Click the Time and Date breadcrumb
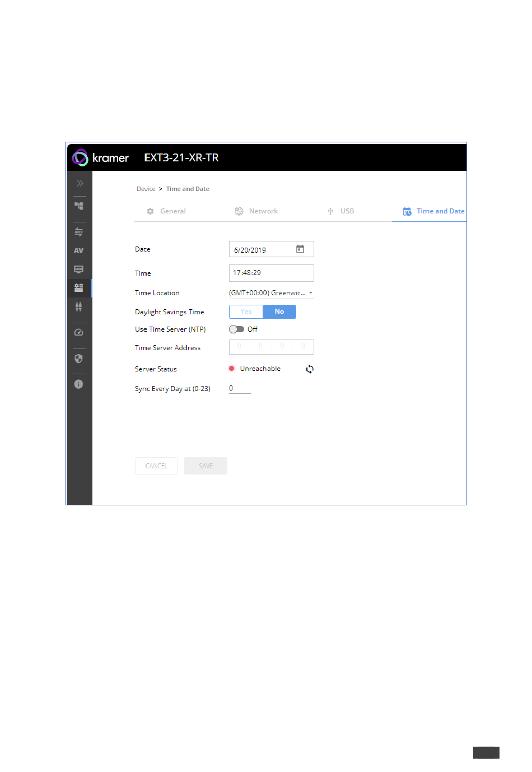532x772 pixels. point(188,189)
